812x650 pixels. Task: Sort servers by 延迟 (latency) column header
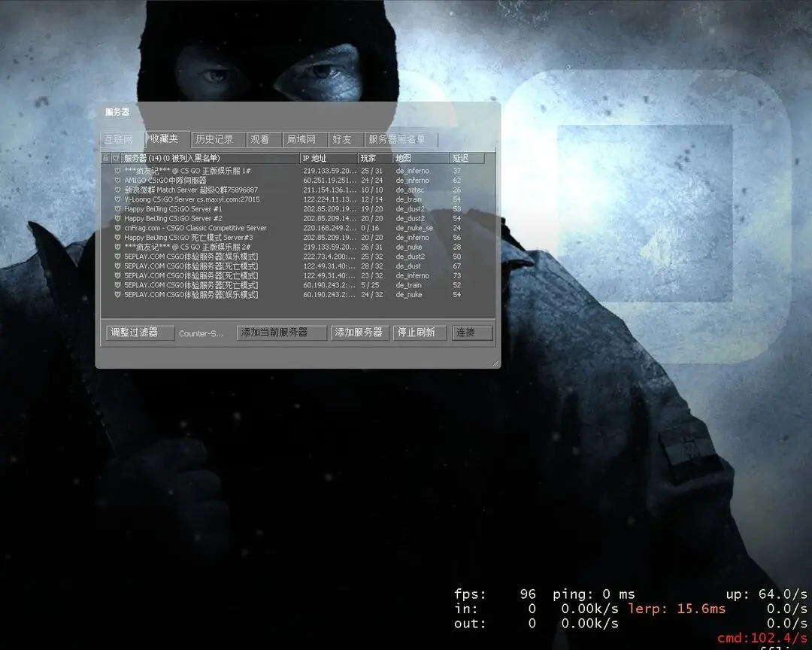pos(467,159)
